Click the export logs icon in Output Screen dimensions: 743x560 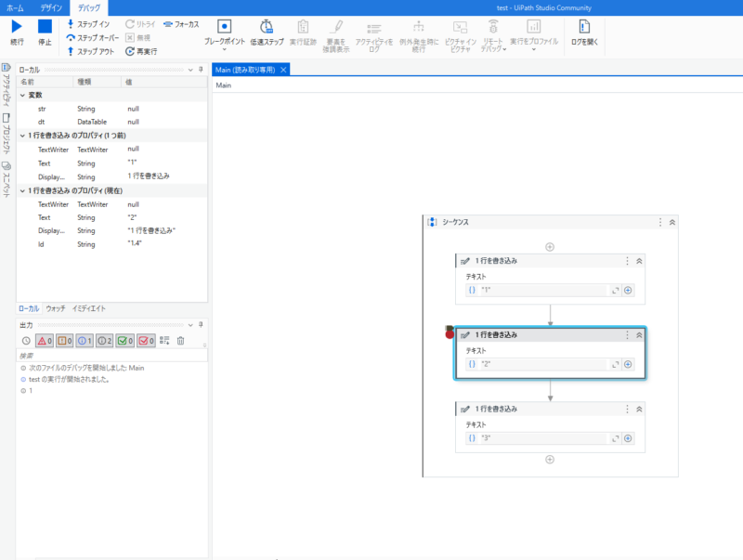[164, 341]
